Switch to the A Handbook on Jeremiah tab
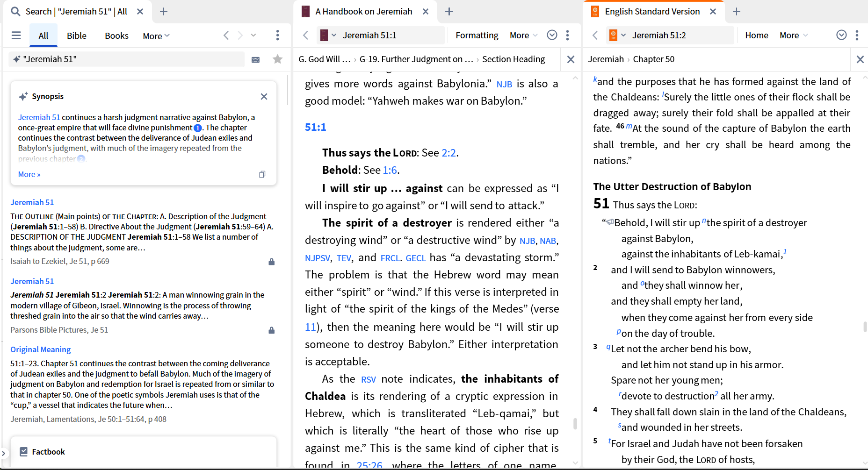 (363, 12)
